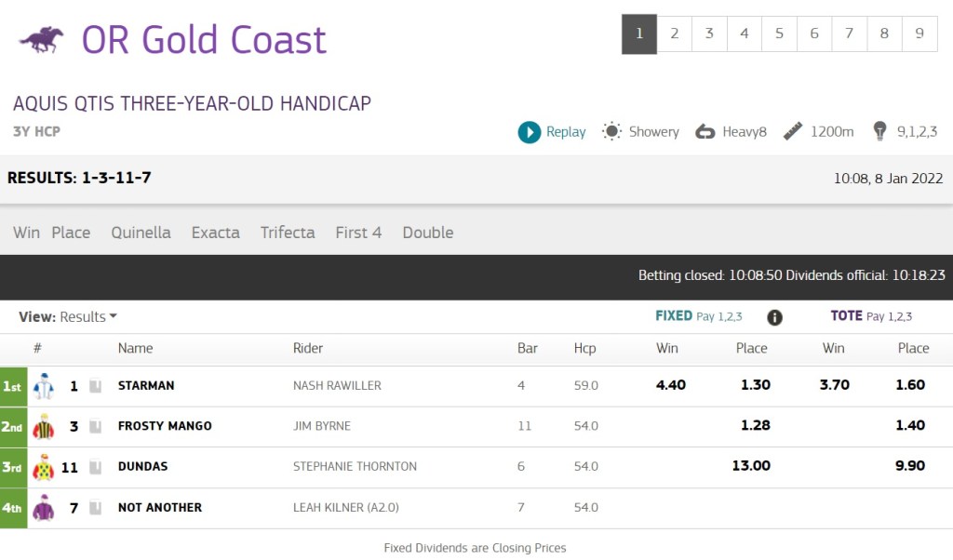Viewport: 953px width, 560px height.
Task: Click Starman's jockey silks icon
Action: point(44,386)
